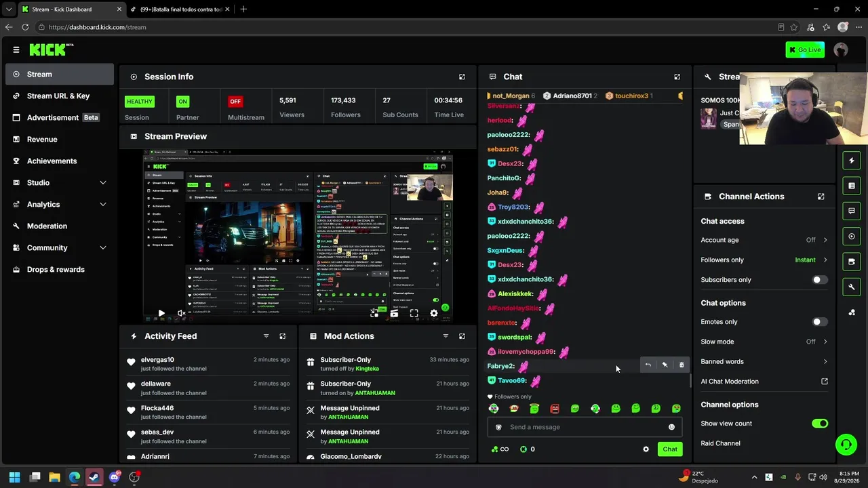Open the Activity Feed filter options
The width and height of the screenshot is (868, 488).
tap(266, 336)
